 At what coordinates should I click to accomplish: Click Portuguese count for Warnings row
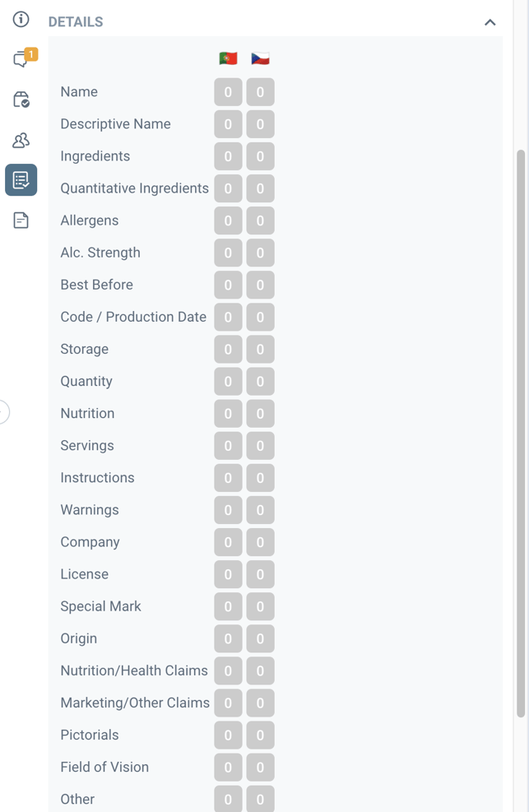click(x=228, y=510)
